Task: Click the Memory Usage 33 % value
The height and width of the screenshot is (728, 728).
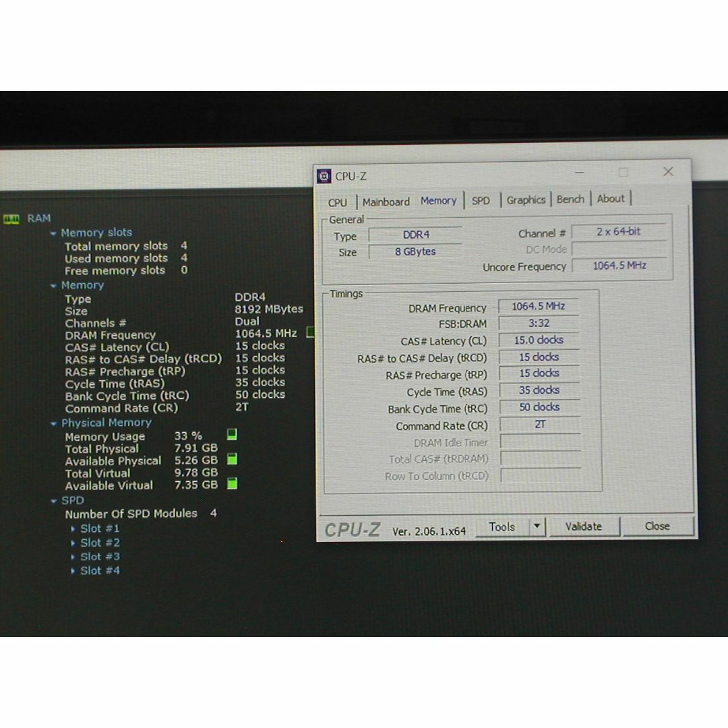Action: (x=188, y=436)
